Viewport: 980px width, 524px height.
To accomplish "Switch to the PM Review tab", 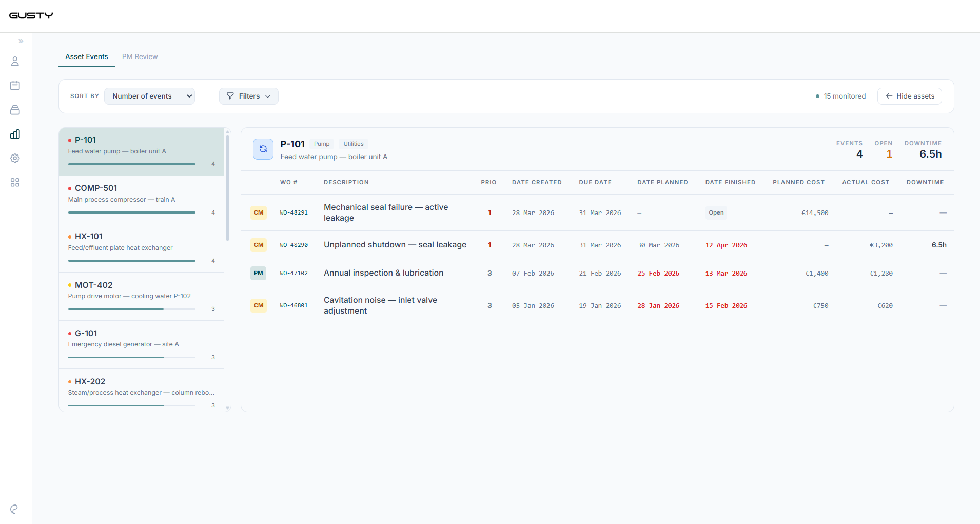I will [x=140, y=56].
